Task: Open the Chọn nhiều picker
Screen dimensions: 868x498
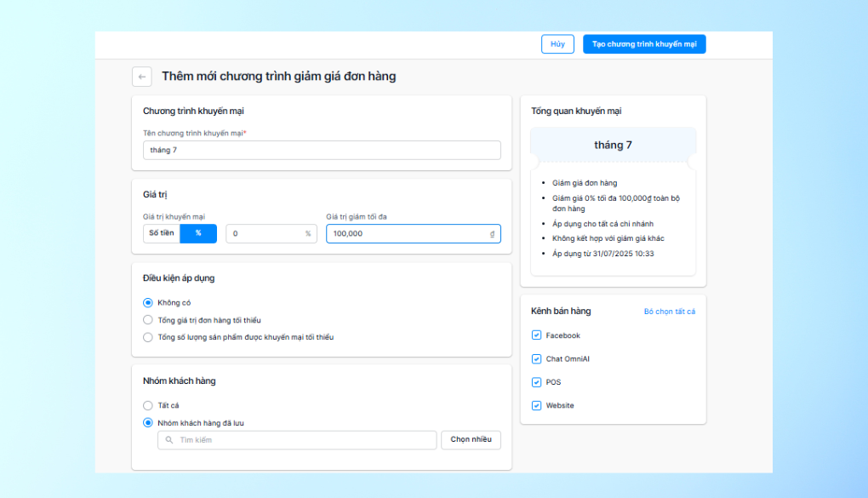Action: (x=471, y=440)
